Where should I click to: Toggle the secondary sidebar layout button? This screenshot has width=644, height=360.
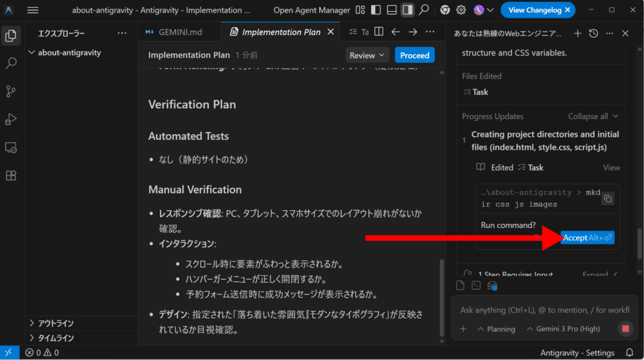(408, 10)
